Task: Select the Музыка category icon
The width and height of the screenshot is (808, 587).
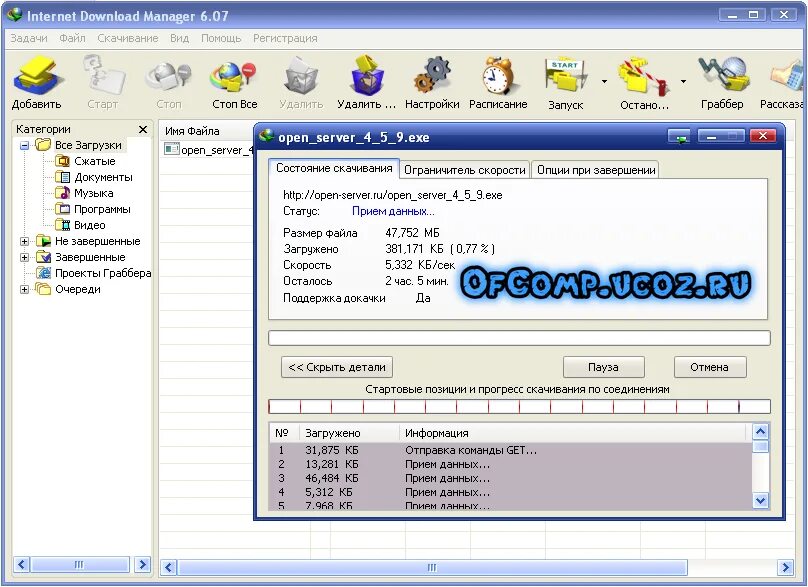Action: click(x=62, y=193)
